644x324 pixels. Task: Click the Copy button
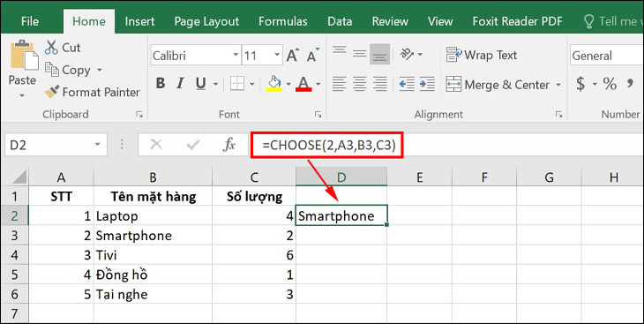(68, 71)
